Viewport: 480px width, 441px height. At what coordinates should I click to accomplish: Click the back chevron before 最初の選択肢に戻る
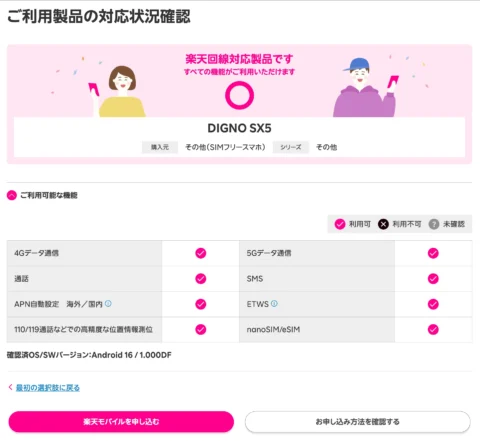[10, 387]
